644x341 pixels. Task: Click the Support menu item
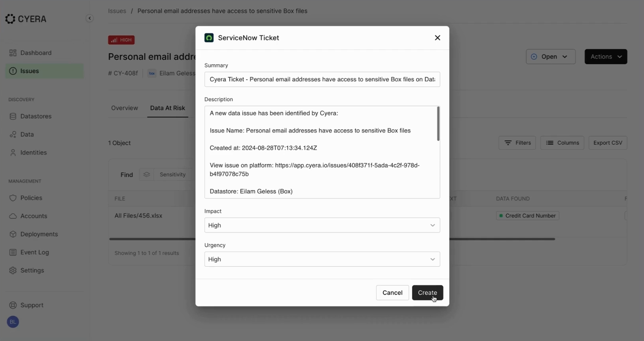(44, 305)
